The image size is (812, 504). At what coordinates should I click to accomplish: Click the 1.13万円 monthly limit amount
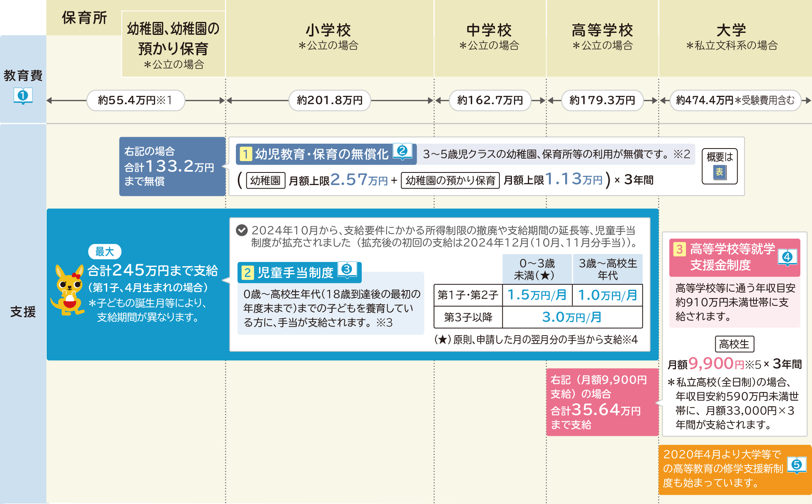(x=574, y=179)
